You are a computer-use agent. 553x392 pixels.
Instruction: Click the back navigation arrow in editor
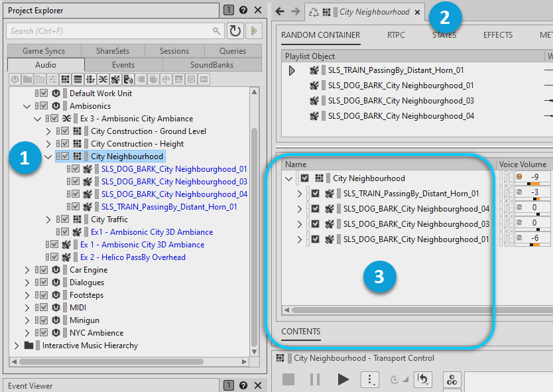[x=280, y=12]
